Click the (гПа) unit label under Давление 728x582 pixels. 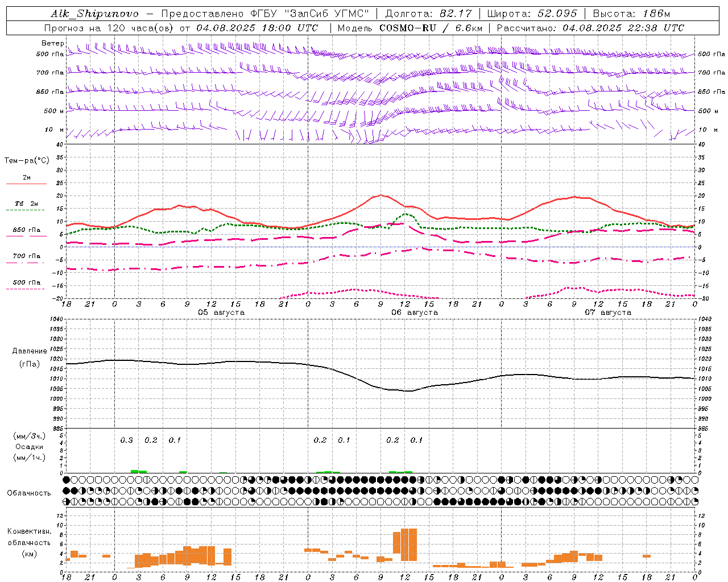click(x=30, y=364)
